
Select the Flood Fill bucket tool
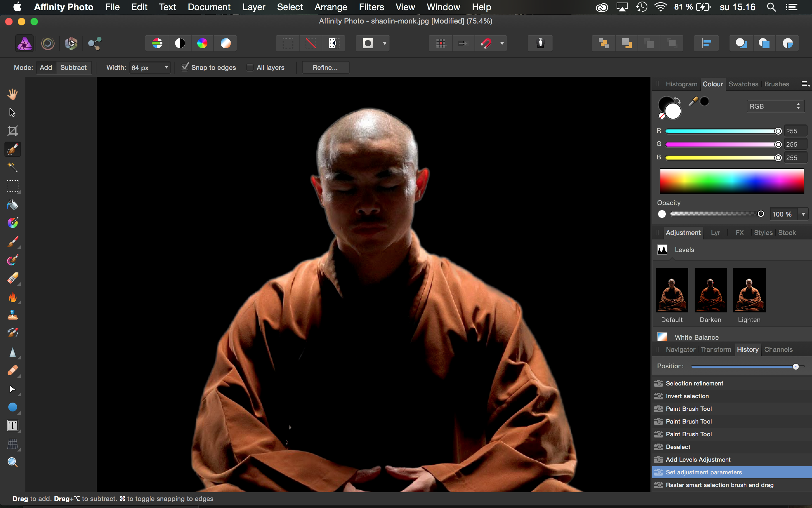point(12,204)
